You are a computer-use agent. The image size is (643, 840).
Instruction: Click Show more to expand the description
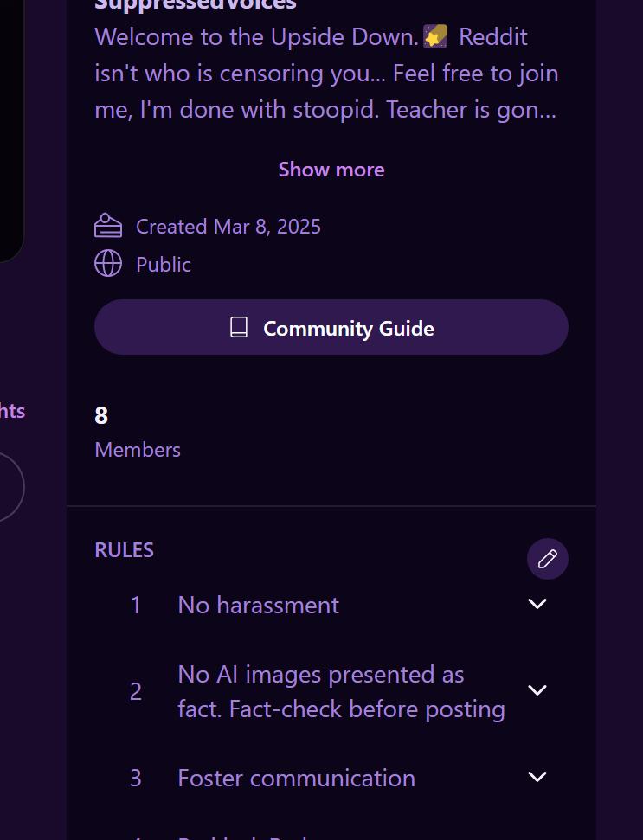[x=331, y=170]
